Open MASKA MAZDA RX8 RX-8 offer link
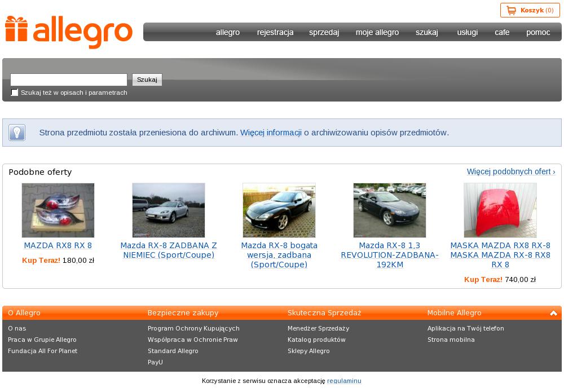This screenshot has width=564, height=392. [500, 255]
